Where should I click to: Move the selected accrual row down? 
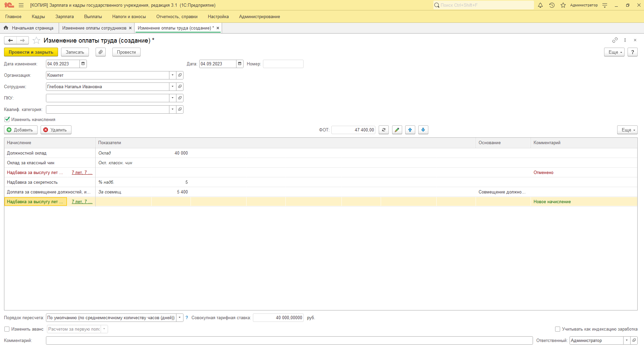pyautogui.click(x=423, y=130)
